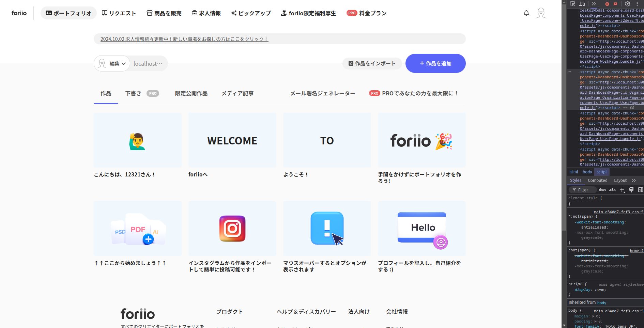
Task: Toggle the :hov element state pane
Action: click(x=603, y=190)
